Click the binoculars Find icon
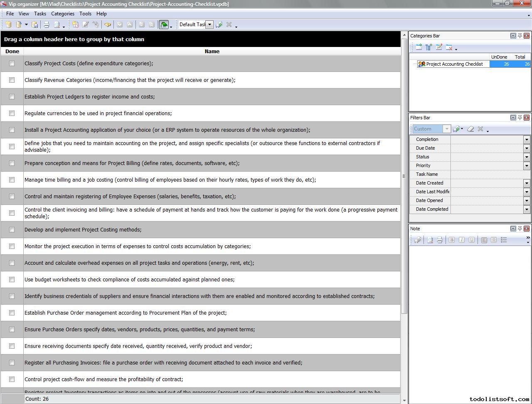532x404 pixels. pos(108,25)
